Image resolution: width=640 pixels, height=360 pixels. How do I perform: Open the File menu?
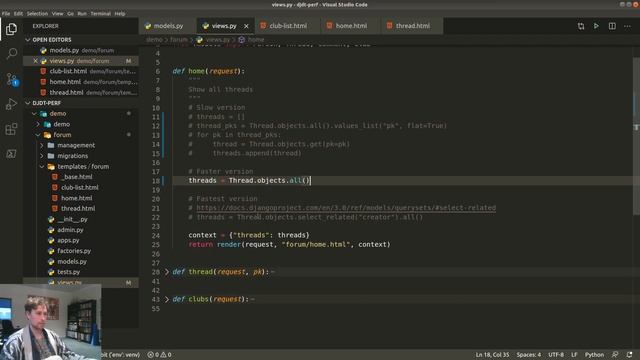click(6, 13)
